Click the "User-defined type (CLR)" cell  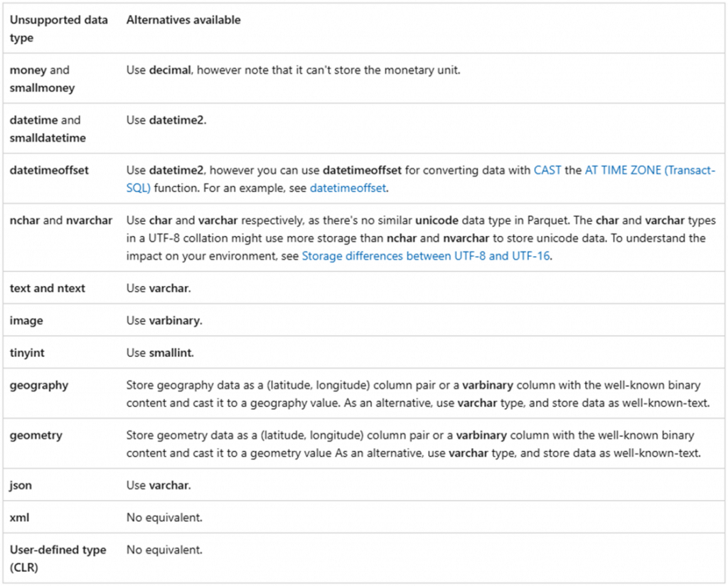[58, 558]
